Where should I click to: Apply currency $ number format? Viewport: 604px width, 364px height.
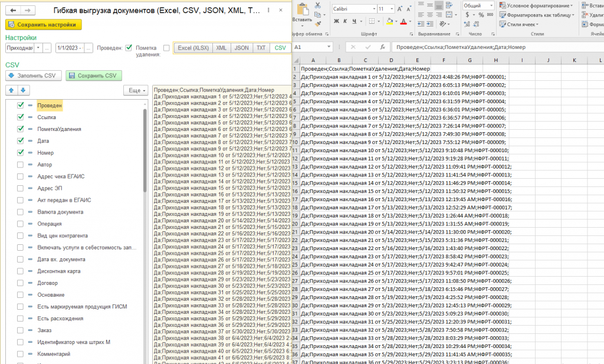click(x=467, y=15)
